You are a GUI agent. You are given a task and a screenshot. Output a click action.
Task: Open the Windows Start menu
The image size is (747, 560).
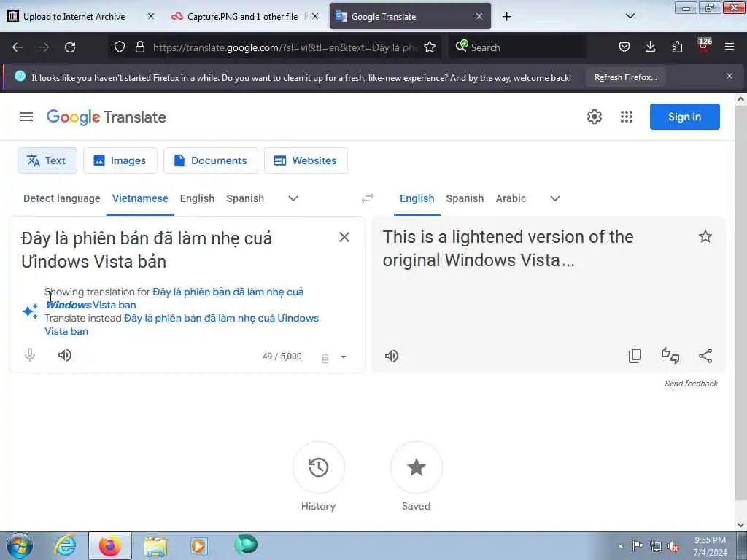pos(20,545)
